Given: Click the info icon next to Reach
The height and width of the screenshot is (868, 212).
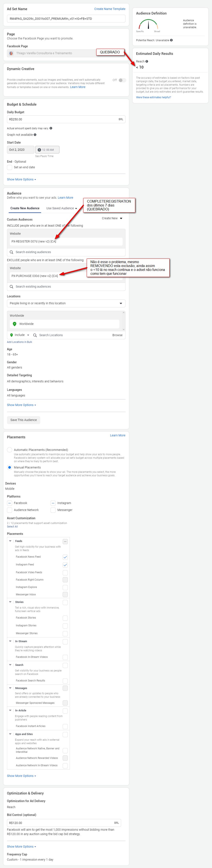Looking at the screenshot, I should (147, 62).
